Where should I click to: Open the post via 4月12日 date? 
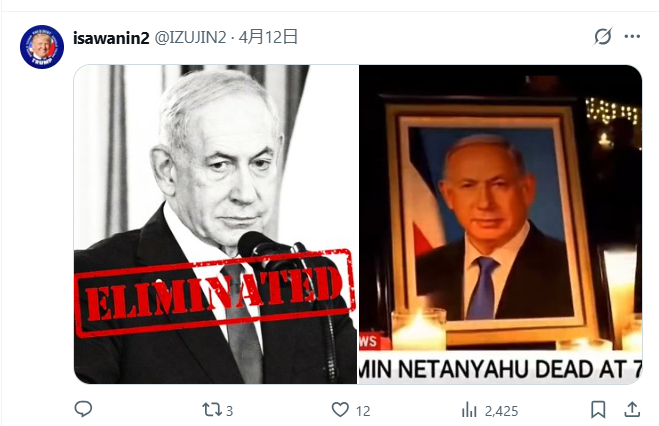tap(269, 37)
